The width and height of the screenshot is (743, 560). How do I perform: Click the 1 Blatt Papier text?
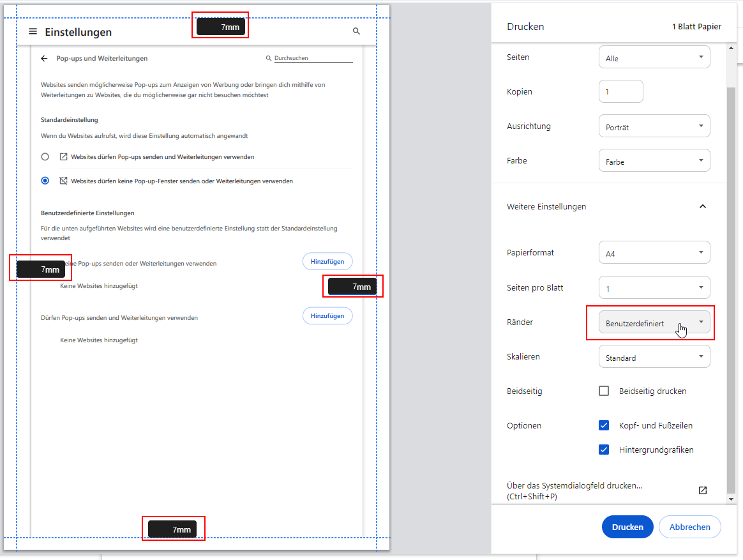tap(696, 27)
